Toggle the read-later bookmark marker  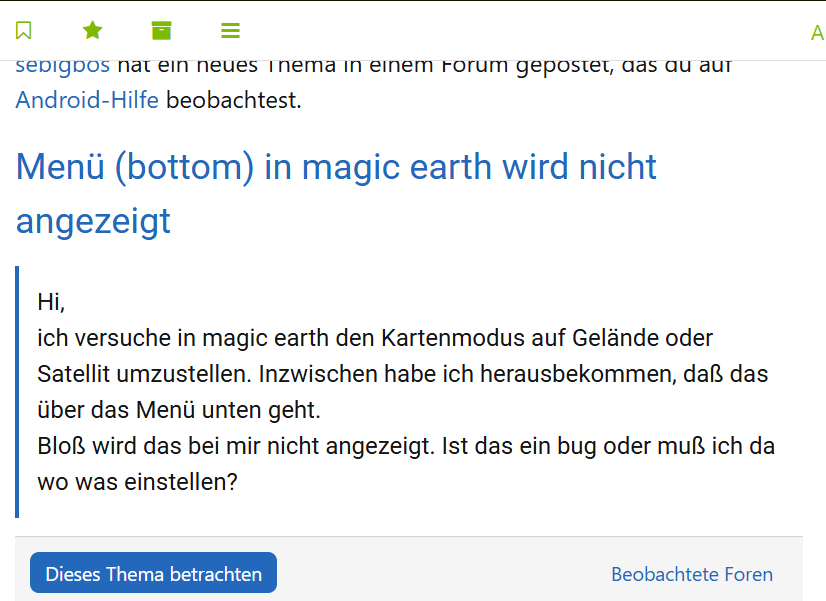click(x=24, y=31)
